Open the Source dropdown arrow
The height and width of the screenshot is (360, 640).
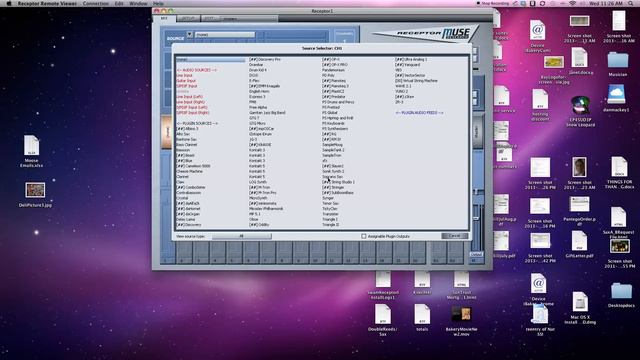[x=190, y=35]
